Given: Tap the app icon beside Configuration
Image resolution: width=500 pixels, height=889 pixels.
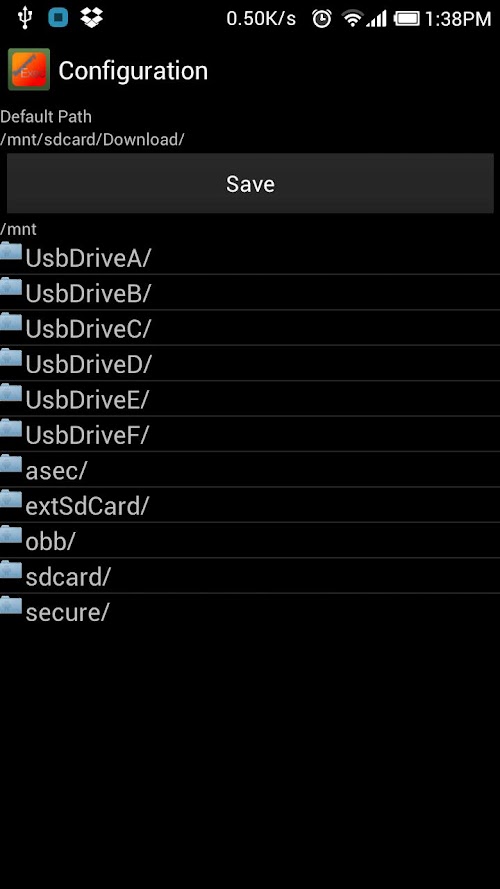Looking at the screenshot, I should pyautogui.click(x=29, y=69).
